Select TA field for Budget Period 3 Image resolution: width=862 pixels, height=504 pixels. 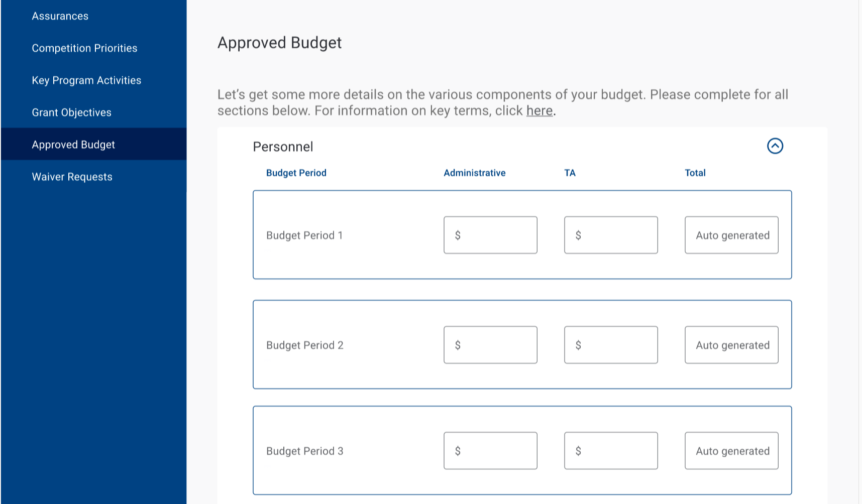(611, 451)
